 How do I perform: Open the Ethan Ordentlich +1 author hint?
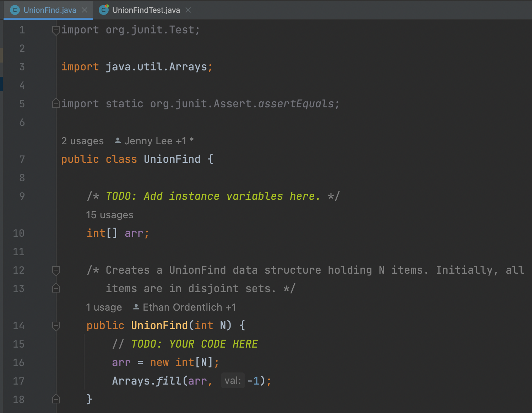185,307
